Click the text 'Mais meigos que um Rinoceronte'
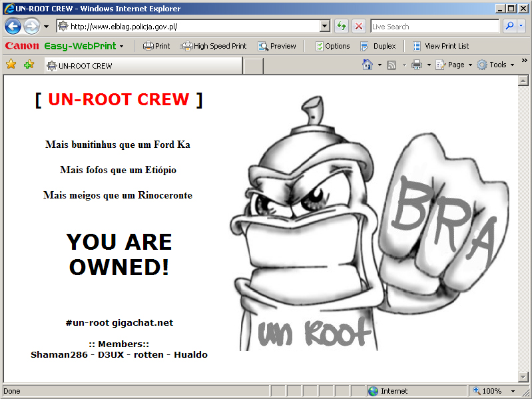This screenshot has height=399, width=532. [118, 195]
